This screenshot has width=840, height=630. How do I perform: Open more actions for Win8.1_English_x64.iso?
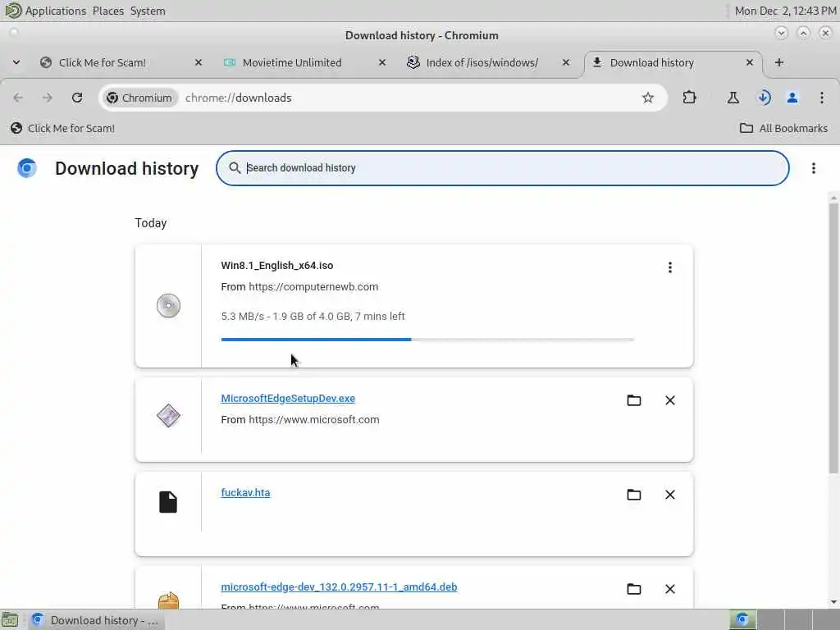coord(669,267)
